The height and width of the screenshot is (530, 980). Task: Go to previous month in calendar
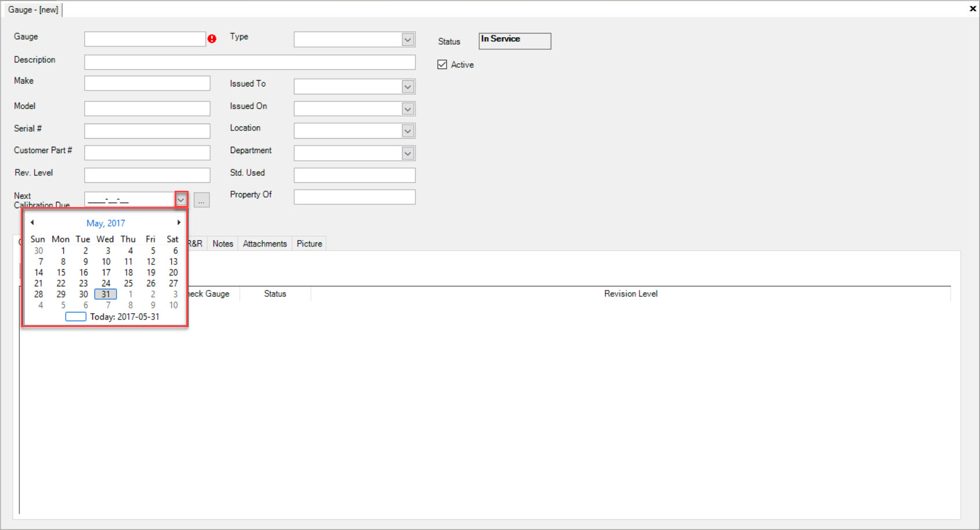click(x=32, y=223)
